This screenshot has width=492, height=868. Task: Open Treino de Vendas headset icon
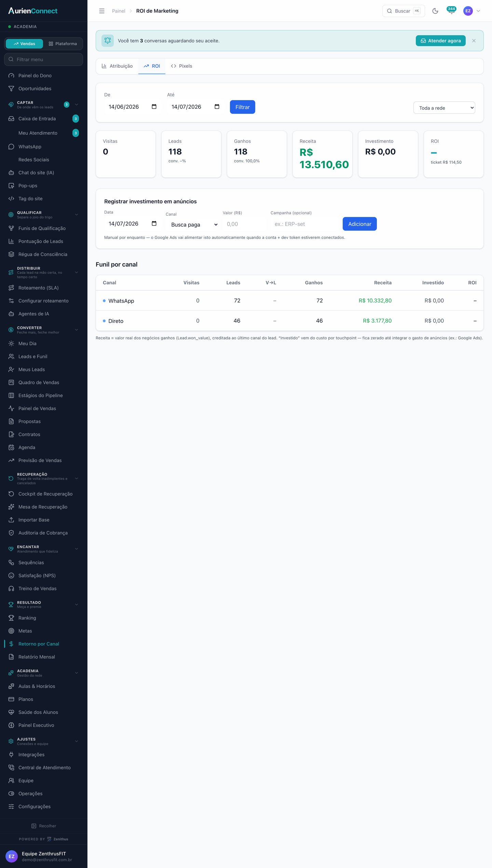(x=11, y=588)
